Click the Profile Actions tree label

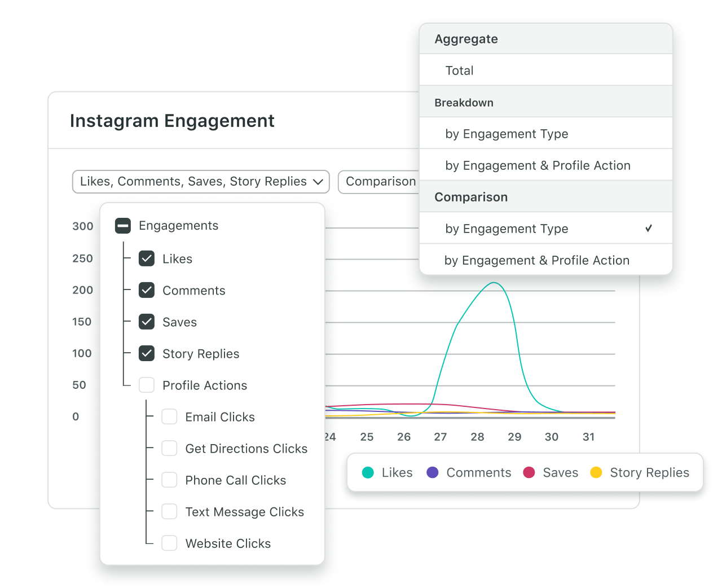(x=205, y=385)
